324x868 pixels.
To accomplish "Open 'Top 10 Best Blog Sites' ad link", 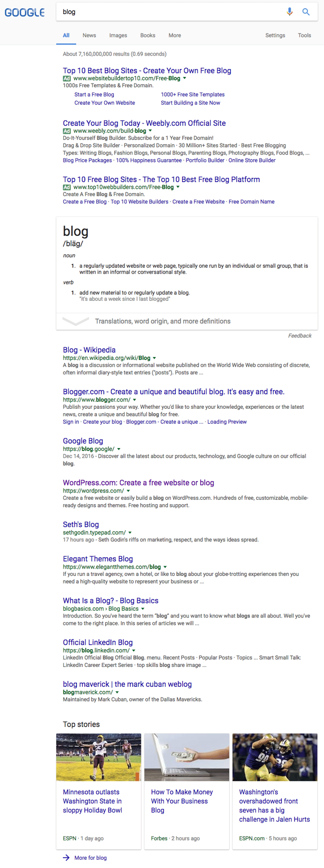I will pos(147,71).
